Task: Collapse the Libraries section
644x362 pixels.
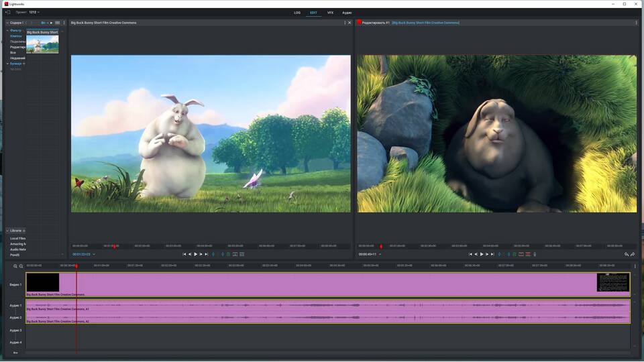Action: click(7, 231)
